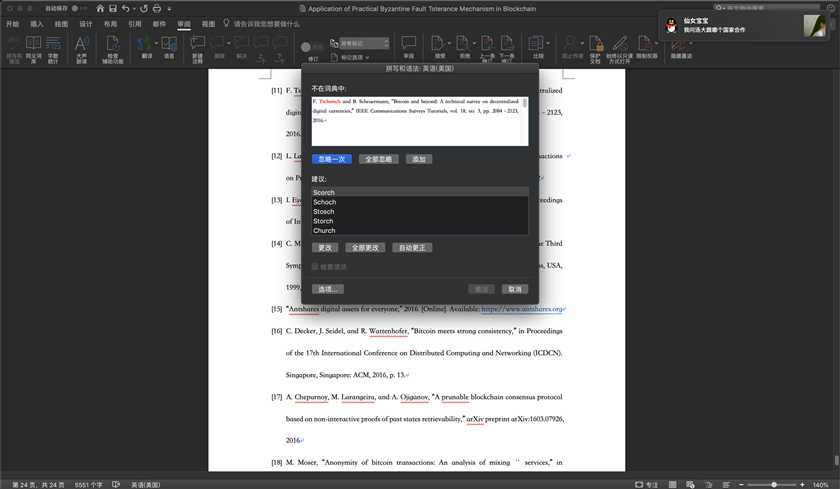Switch to the Layout (布局) ribbon tab
Screen dimensions: 840x489
click(x=110, y=24)
